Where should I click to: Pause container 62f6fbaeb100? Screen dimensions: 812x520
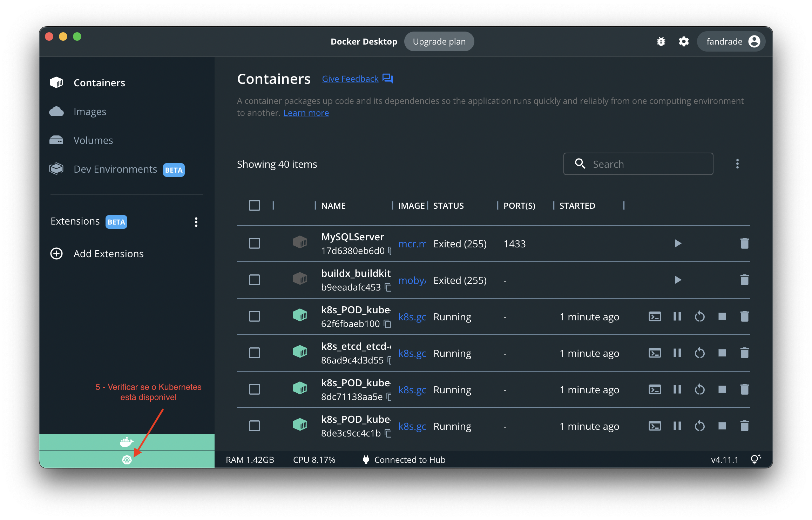pos(677,316)
